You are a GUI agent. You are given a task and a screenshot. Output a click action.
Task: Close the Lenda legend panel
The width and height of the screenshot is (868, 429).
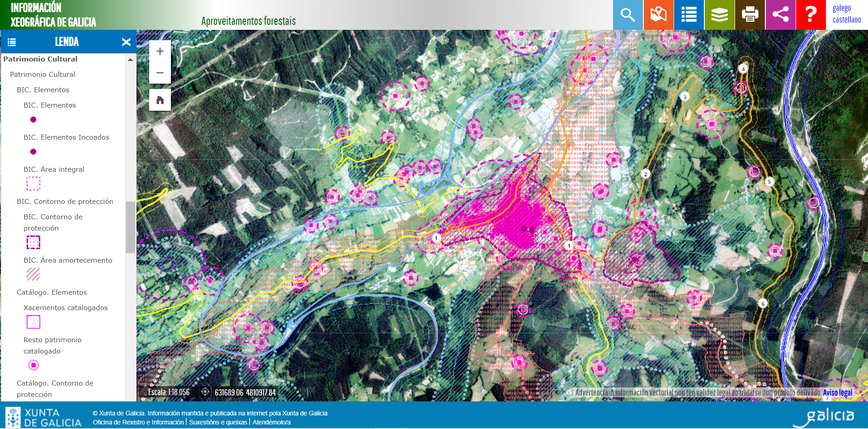point(126,42)
